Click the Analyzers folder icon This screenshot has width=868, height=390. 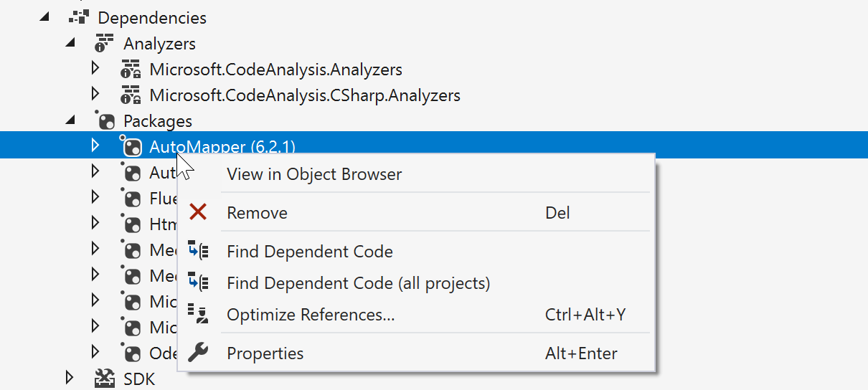tap(105, 44)
